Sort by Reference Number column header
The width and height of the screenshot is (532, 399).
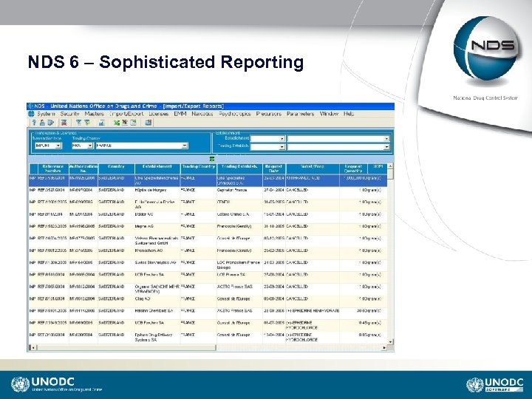(53, 168)
